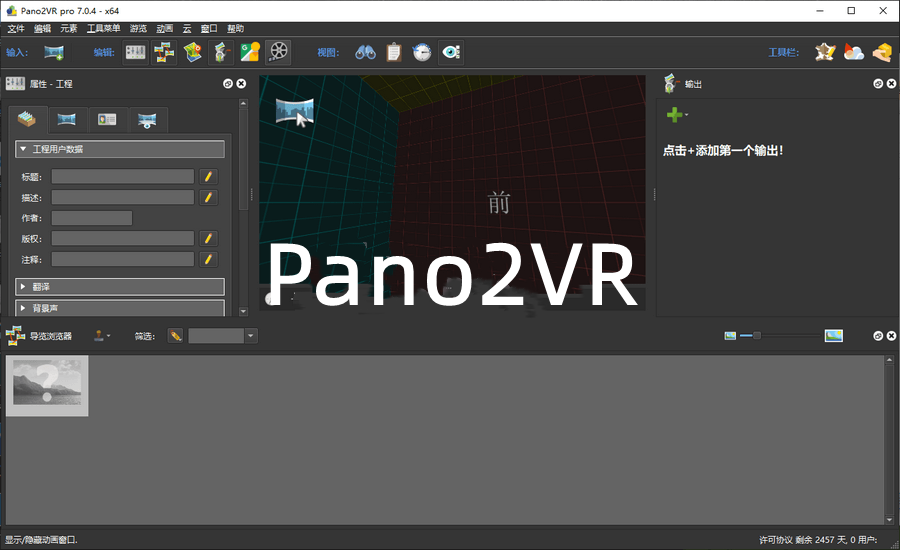Open the history clock icon
900x550 pixels.
click(x=422, y=53)
